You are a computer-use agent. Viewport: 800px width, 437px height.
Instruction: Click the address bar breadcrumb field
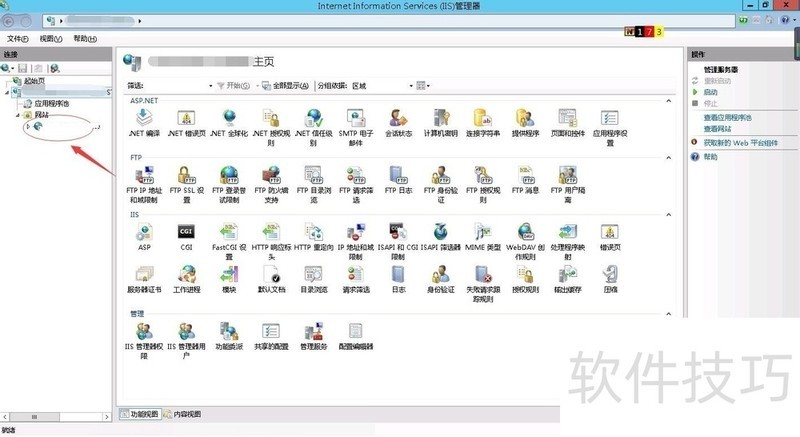pos(389,21)
